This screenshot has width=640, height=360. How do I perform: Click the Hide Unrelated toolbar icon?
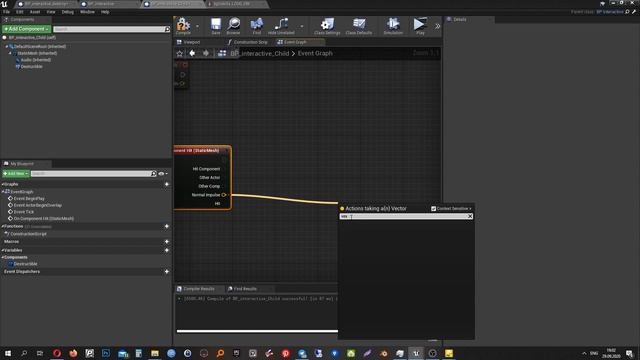[281, 26]
